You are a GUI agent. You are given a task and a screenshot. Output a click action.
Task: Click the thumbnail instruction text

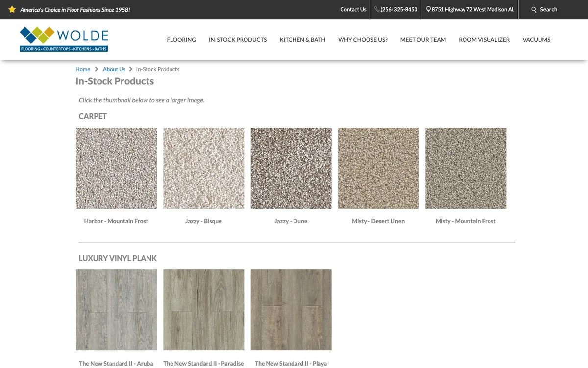(142, 100)
